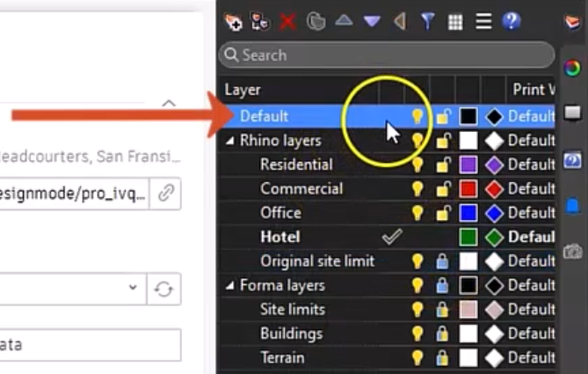Image resolution: width=588 pixels, height=374 pixels.
Task: Click the duplicate layer toolbar icon
Action: 316,21
